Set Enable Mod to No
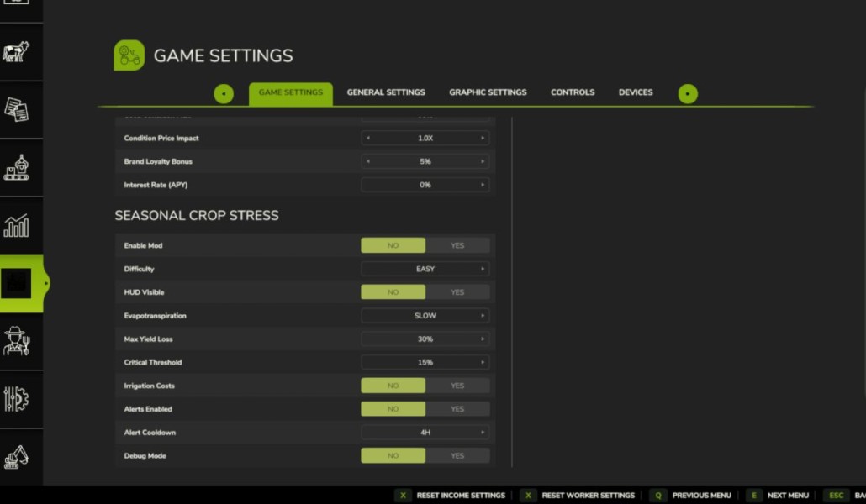Screen dimensions: 866x504 click(x=393, y=245)
